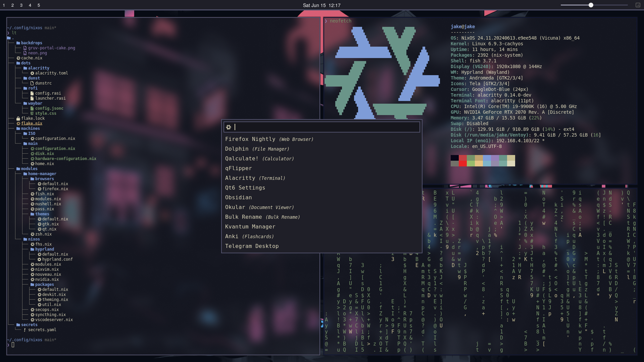The height and width of the screenshot is (362, 644).
Task: Click the image file icon beside gruv-portal-cake.png
Action: (25, 48)
